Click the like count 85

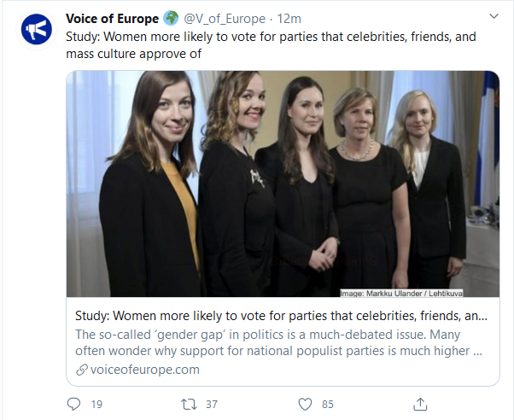coord(328,404)
